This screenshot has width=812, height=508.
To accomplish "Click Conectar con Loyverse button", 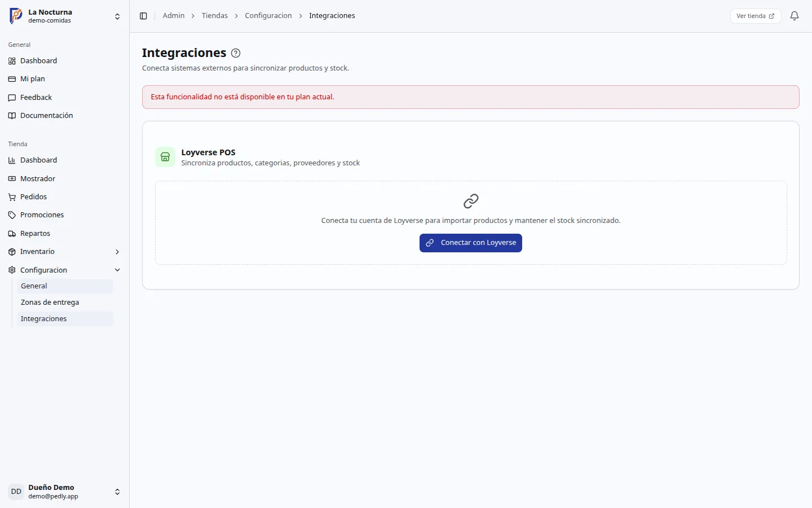I will coord(471,243).
